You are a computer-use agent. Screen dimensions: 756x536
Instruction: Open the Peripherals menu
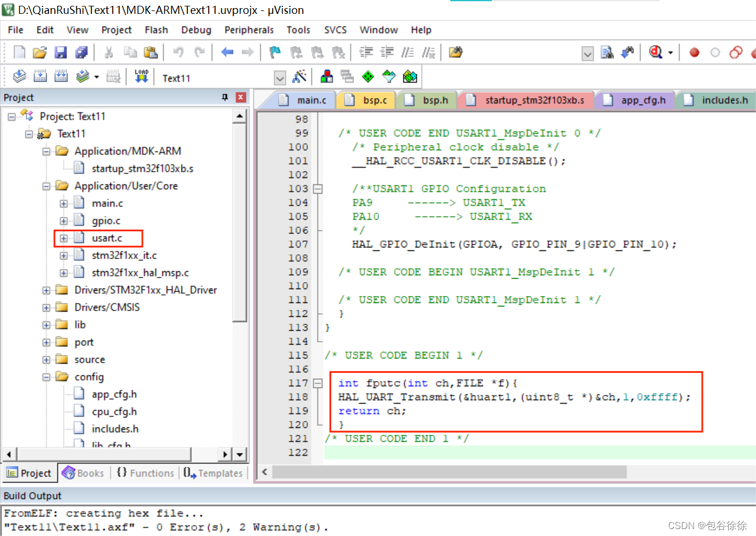249,30
